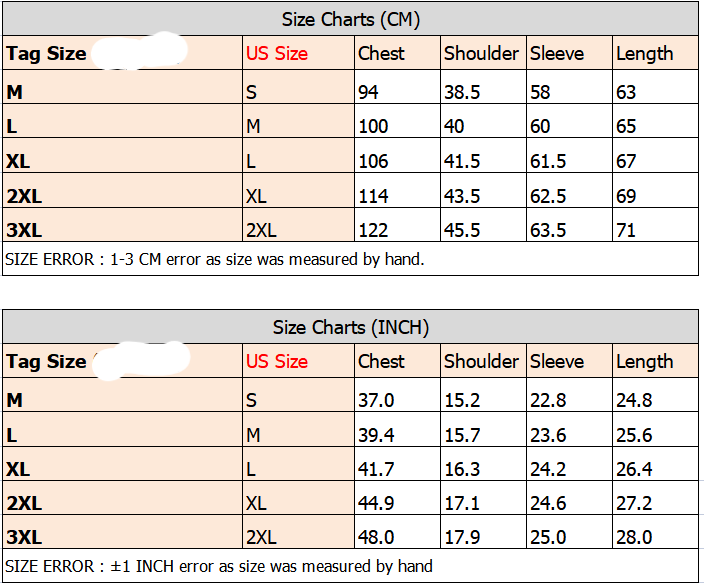This screenshot has width=704, height=587.
Task: Click the length value 28.0 cell
Action: [634, 537]
